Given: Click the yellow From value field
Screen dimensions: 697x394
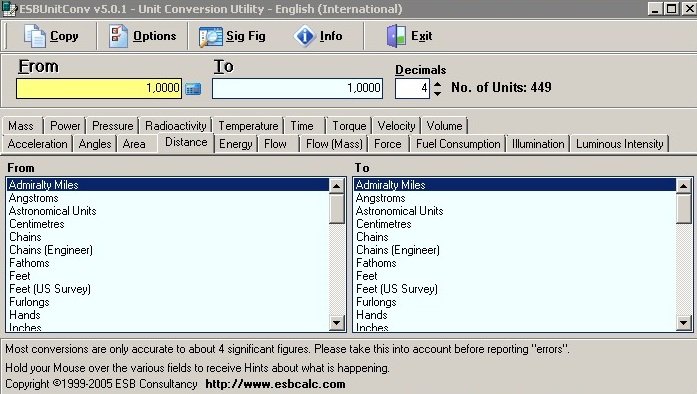Looking at the screenshot, I should [x=99, y=88].
